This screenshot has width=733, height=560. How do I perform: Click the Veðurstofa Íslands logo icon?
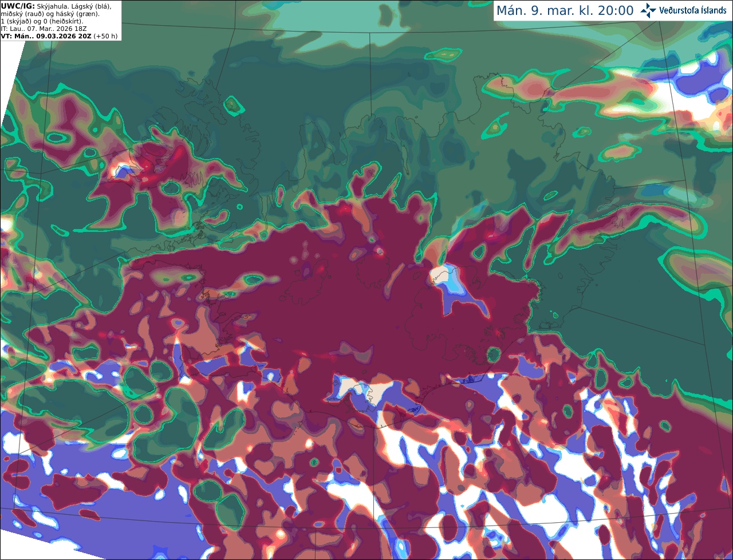[x=648, y=10]
